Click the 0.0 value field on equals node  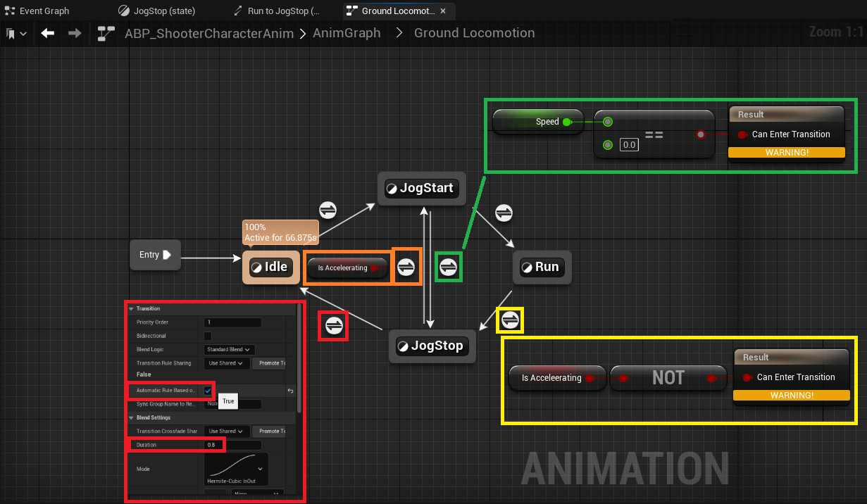coord(629,145)
